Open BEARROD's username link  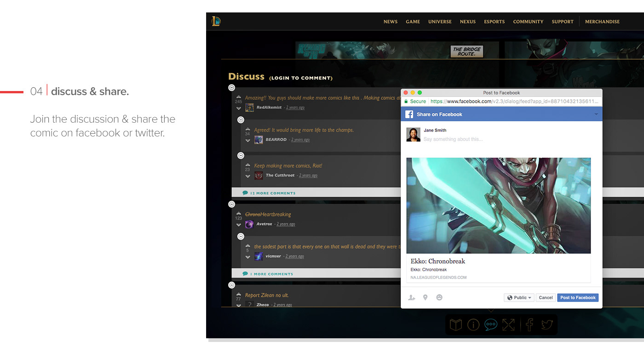(x=276, y=140)
